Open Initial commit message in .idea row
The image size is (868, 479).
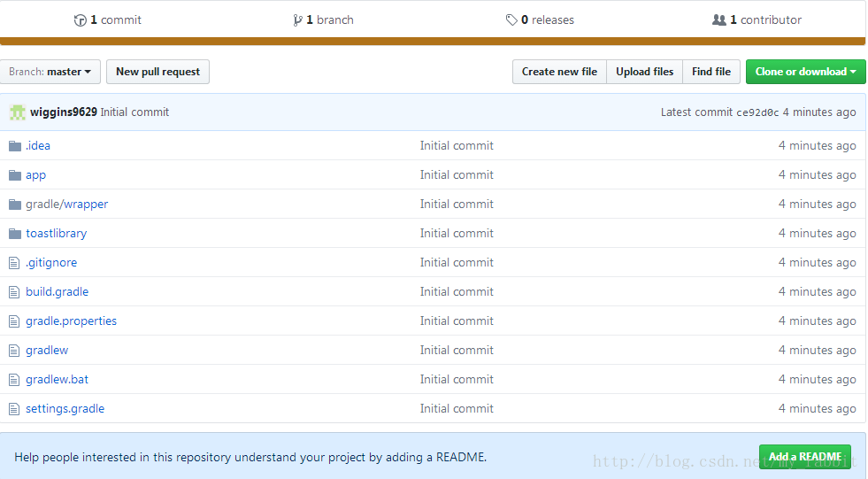[457, 145]
